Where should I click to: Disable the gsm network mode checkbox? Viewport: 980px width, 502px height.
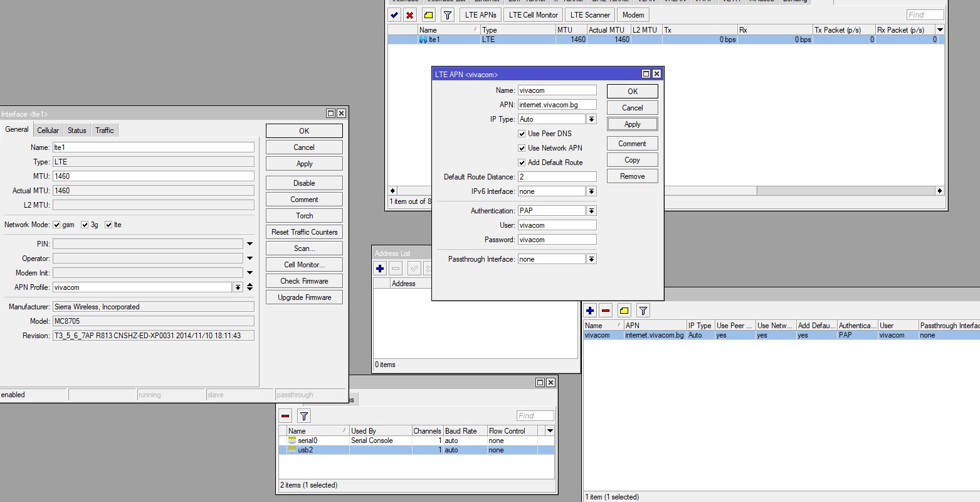click(57, 225)
